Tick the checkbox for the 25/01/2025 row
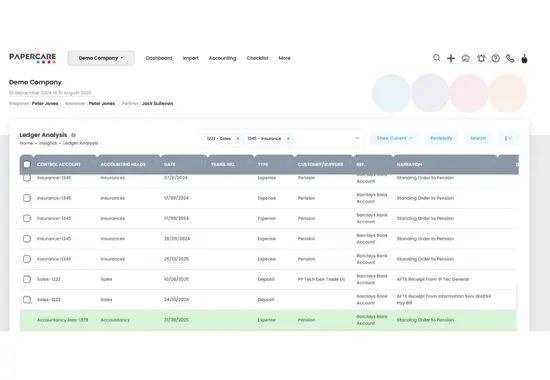 point(27,259)
